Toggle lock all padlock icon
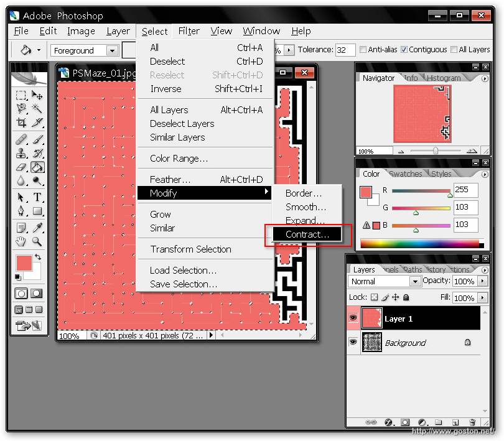The height and width of the screenshot is (441, 504). pos(406,297)
